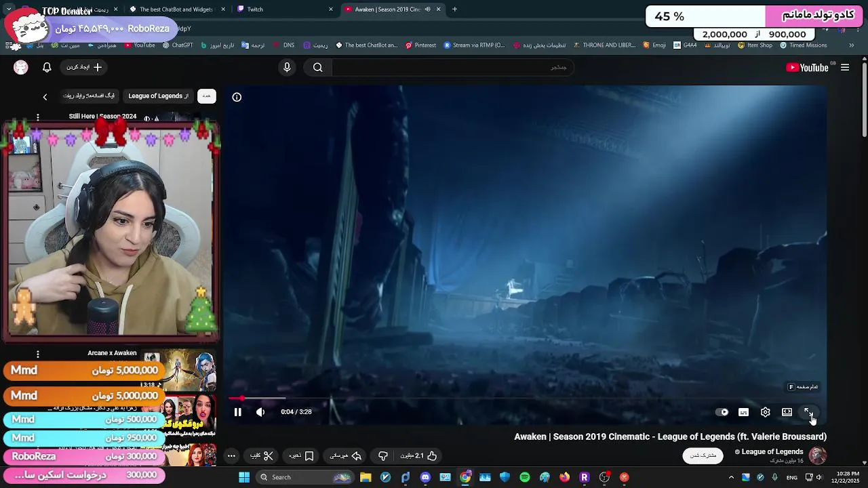Image resolution: width=868 pixels, height=488 pixels.
Task: Click the YouTube search magnifier button
Action: pyautogui.click(x=318, y=67)
